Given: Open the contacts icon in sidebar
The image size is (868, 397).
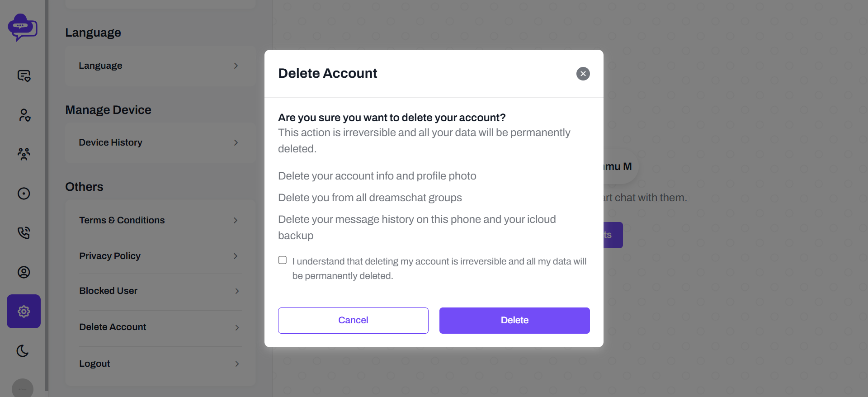Looking at the screenshot, I should [x=24, y=115].
